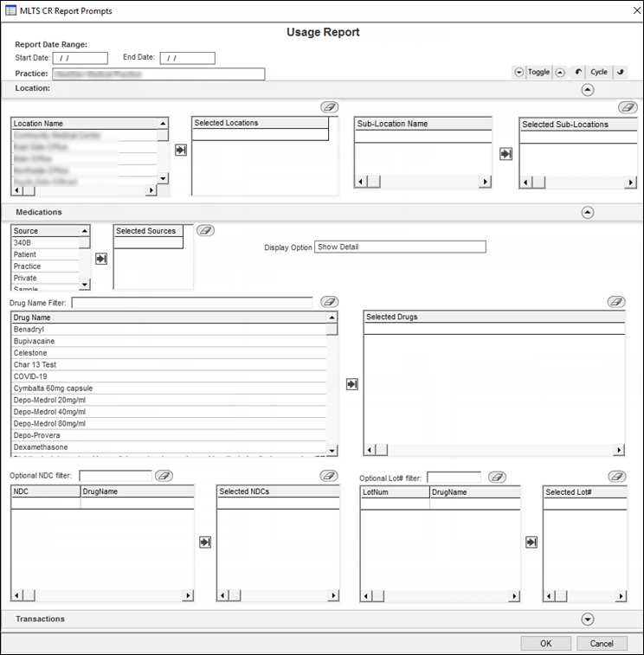Click the Cancel button
644x655 pixels.
(602, 644)
